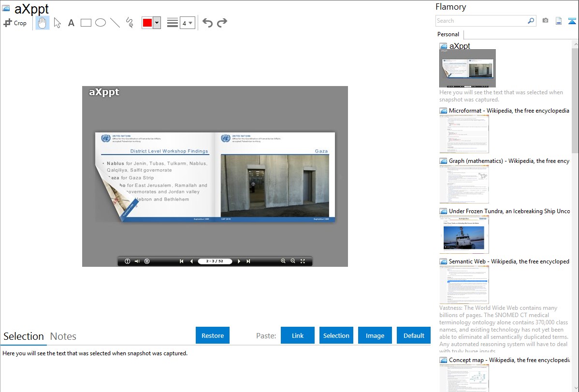Redo the last undone action

coord(222,23)
